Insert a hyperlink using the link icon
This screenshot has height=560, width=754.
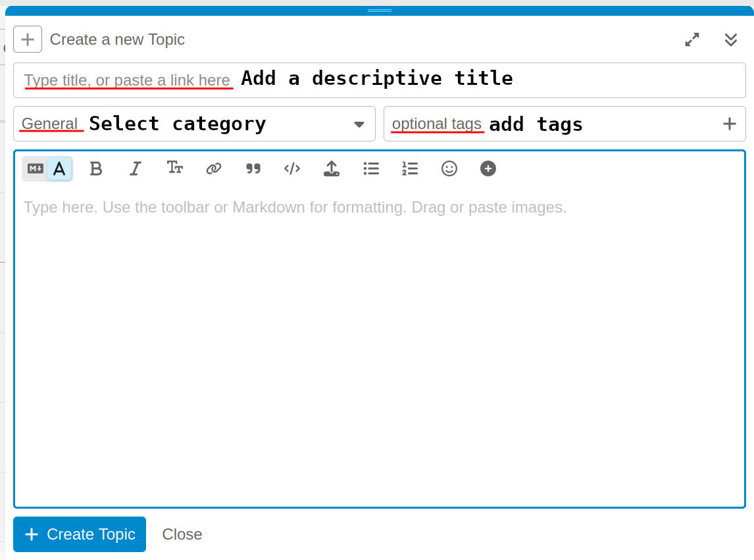click(213, 169)
